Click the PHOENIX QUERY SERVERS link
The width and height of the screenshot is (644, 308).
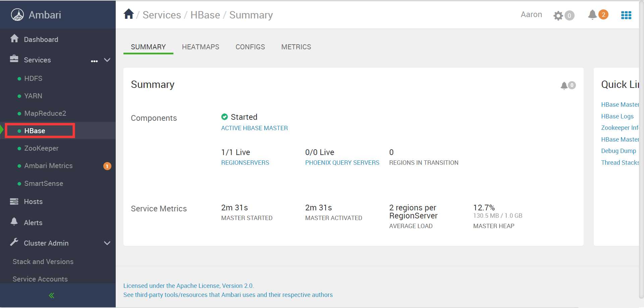(x=342, y=163)
